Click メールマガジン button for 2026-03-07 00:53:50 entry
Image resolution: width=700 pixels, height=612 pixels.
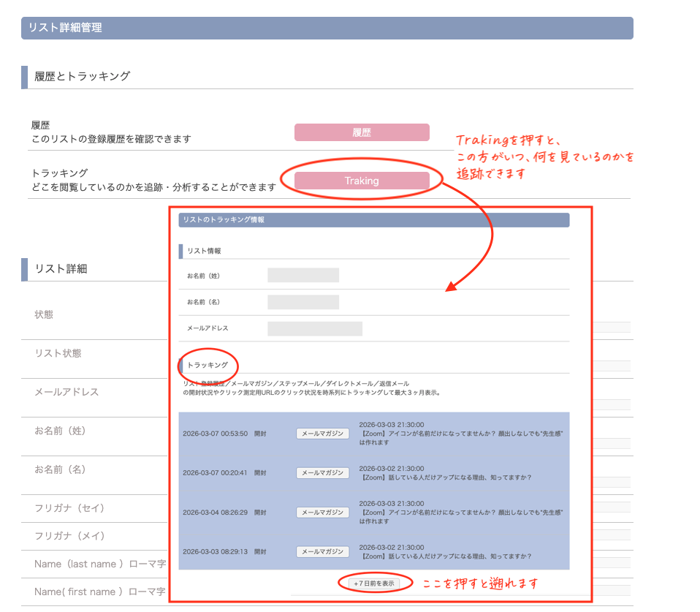pos(322,434)
